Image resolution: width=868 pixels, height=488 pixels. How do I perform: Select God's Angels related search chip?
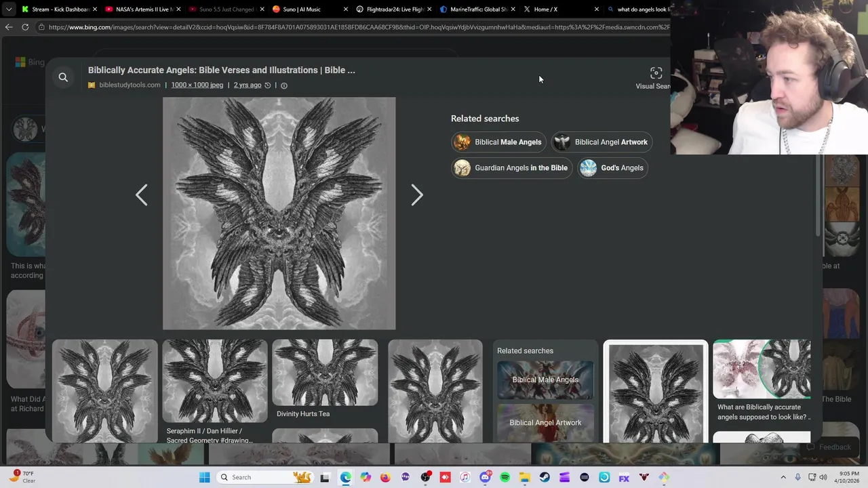(x=612, y=168)
